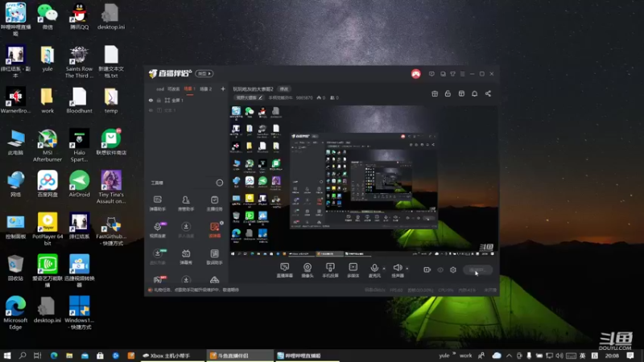This screenshot has height=362, width=644.
Task: Switch to Xbox 主机小帮手 taskbar window
Action: click(171, 356)
